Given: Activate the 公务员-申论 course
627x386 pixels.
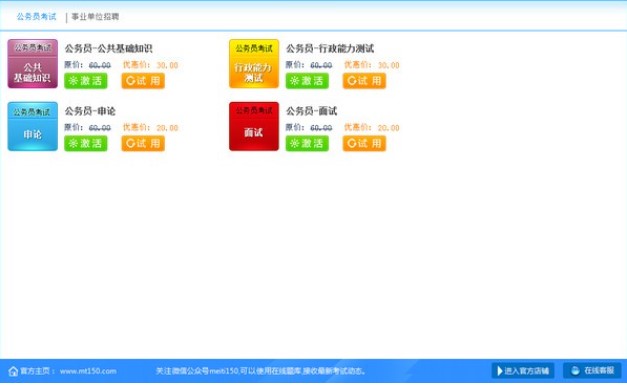Looking at the screenshot, I should tap(86, 144).
